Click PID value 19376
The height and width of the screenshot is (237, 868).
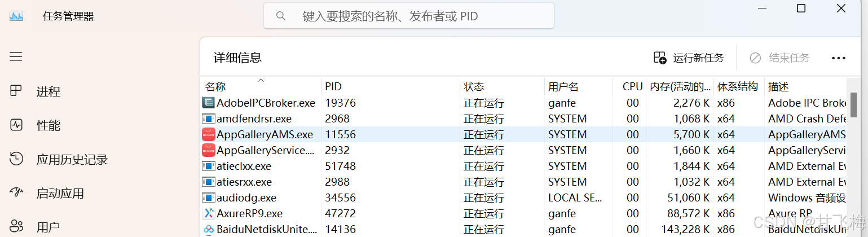tap(340, 103)
